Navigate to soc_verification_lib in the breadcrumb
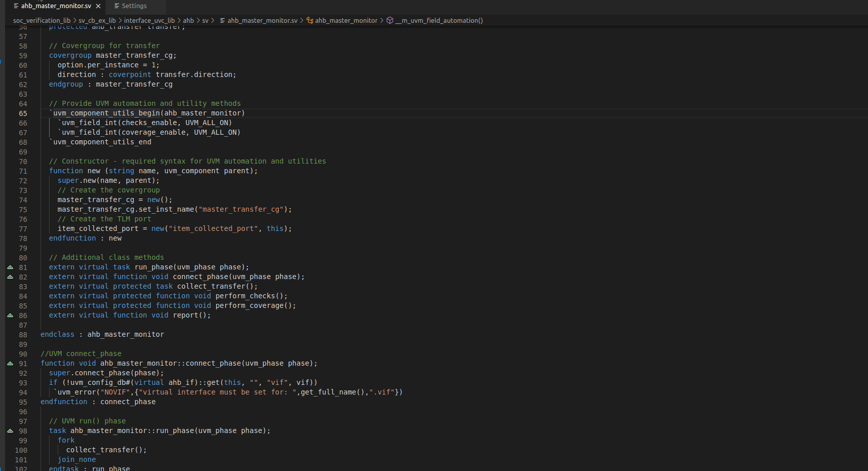This screenshot has height=471, width=868. point(42,20)
